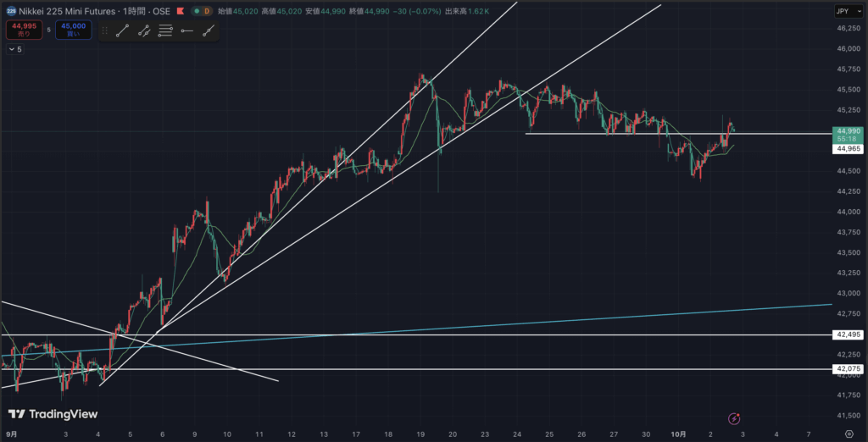Viewport: 868px width, 442px height.
Task: Pick the horizontal ray drawing tool
Action: (x=186, y=31)
